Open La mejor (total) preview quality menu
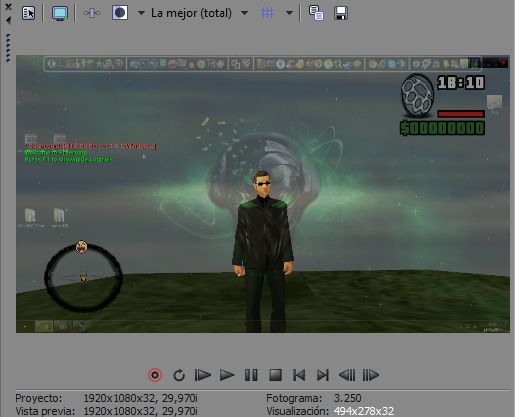515x417 pixels. pos(191,13)
